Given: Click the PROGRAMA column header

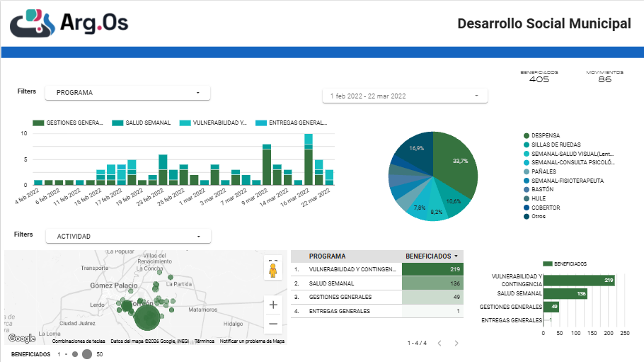Looking at the screenshot, I should (328, 256).
